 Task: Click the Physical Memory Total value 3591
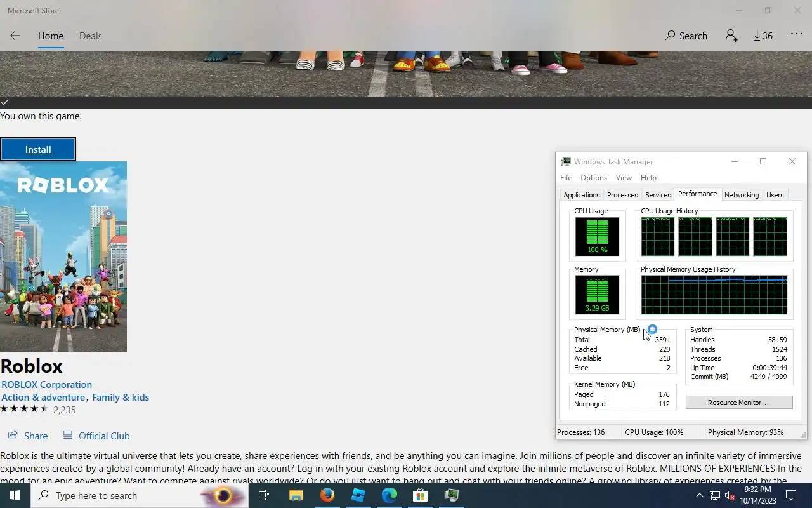click(662, 340)
